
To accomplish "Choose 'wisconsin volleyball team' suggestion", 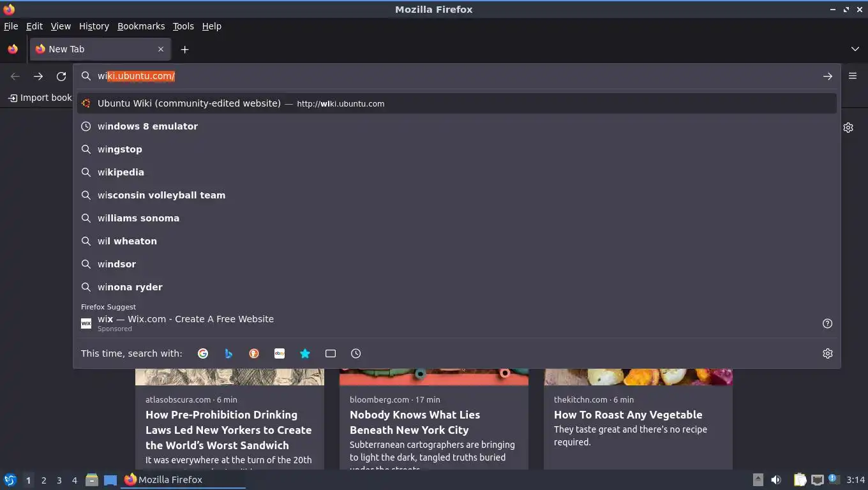I will pyautogui.click(x=457, y=195).
